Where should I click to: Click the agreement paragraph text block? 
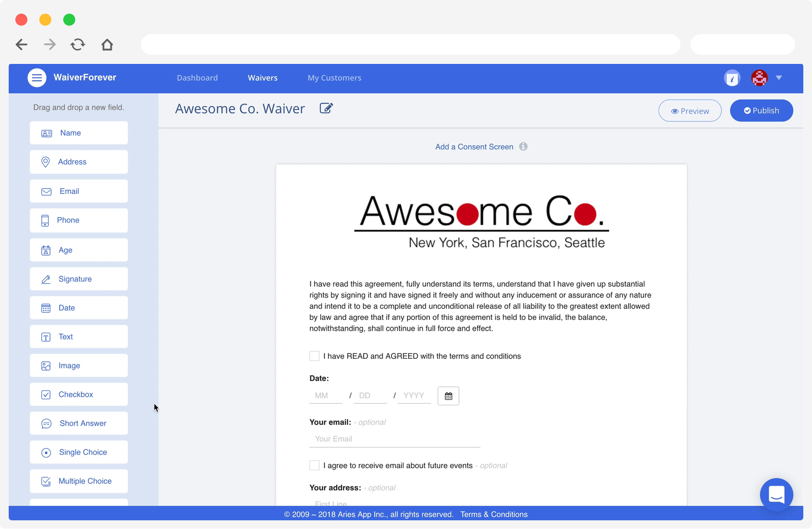click(x=481, y=306)
